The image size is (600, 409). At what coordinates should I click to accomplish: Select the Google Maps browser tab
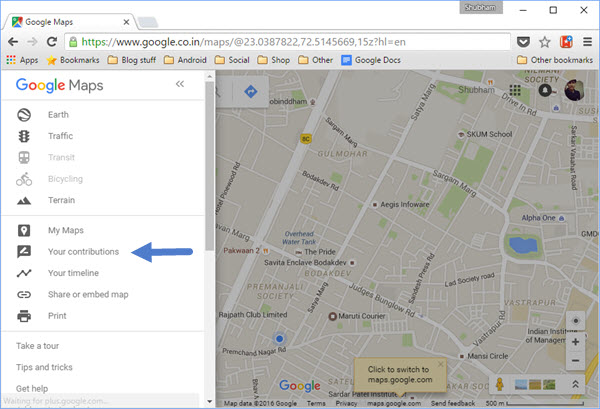click(x=69, y=22)
